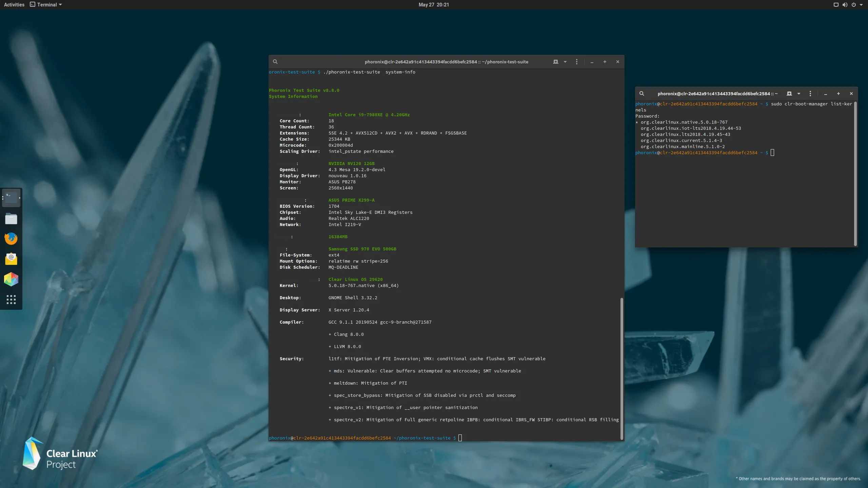The height and width of the screenshot is (488, 868).
Task: Expand tab dropdown arrow in small terminal
Action: (799, 94)
